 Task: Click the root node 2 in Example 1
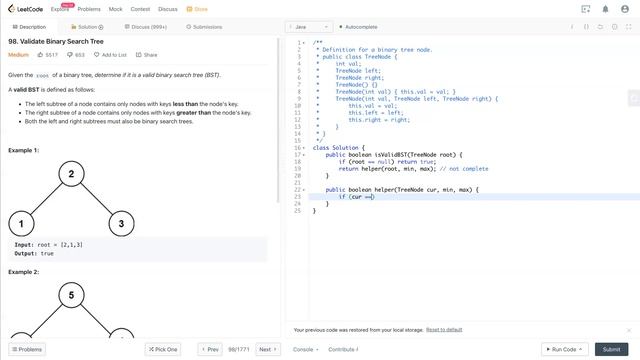coord(71,174)
